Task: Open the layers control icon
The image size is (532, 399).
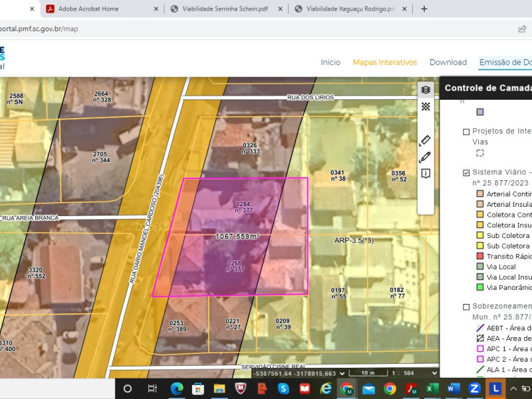Action: pyautogui.click(x=426, y=90)
